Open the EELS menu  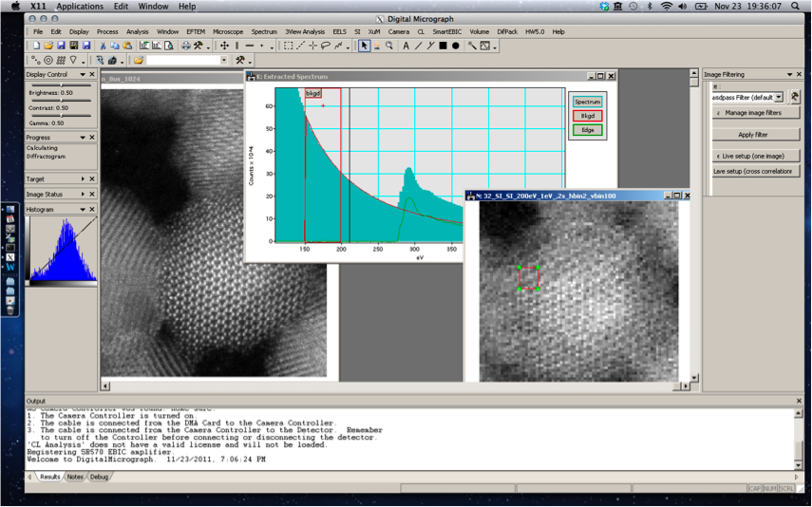click(x=340, y=31)
